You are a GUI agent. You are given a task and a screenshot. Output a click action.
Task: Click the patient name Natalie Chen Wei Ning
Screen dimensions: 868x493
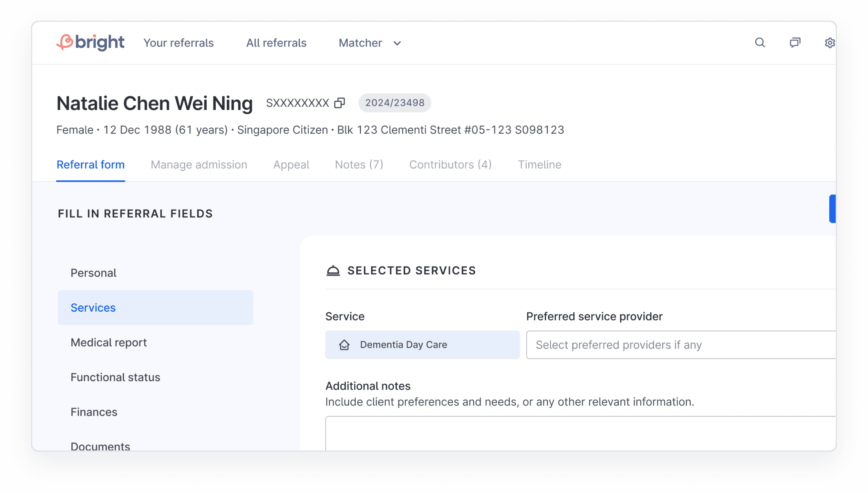click(x=154, y=103)
